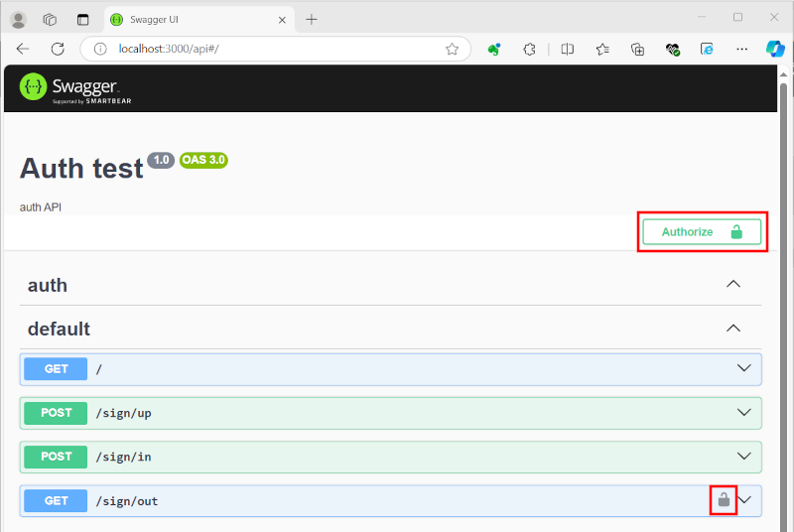Reload the current page

[58, 49]
